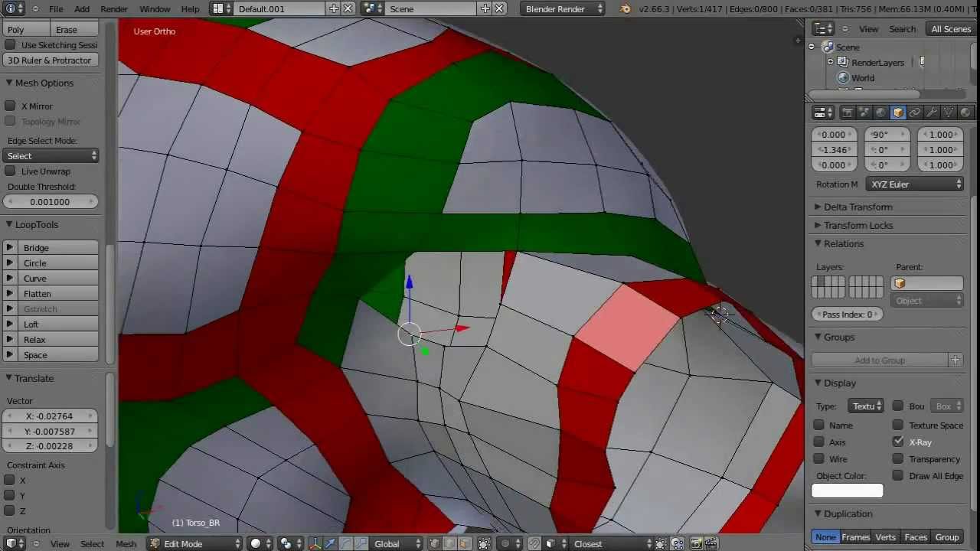Open the XYZ Euler rotation mode dropdown
The width and height of the screenshot is (980, 551).
click(x=915, y=184)
